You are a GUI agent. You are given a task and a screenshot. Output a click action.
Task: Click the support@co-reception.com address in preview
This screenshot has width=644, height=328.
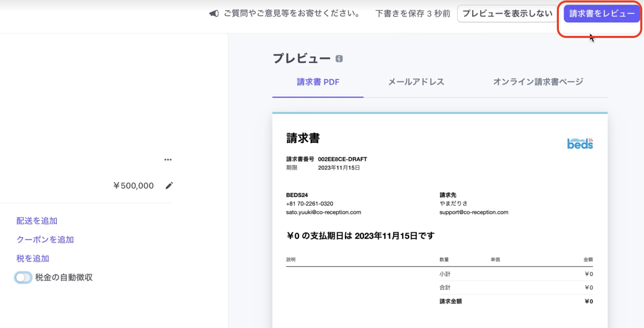[x=473, y=212]
